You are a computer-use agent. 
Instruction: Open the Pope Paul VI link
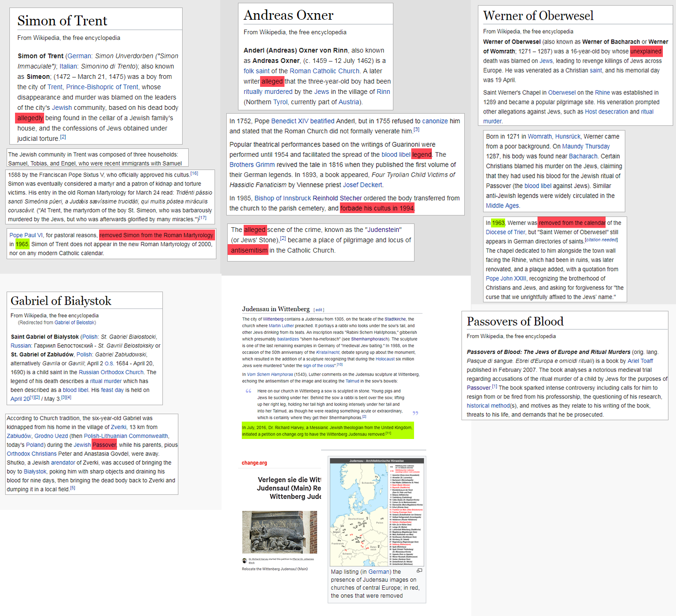click(26, 235)
